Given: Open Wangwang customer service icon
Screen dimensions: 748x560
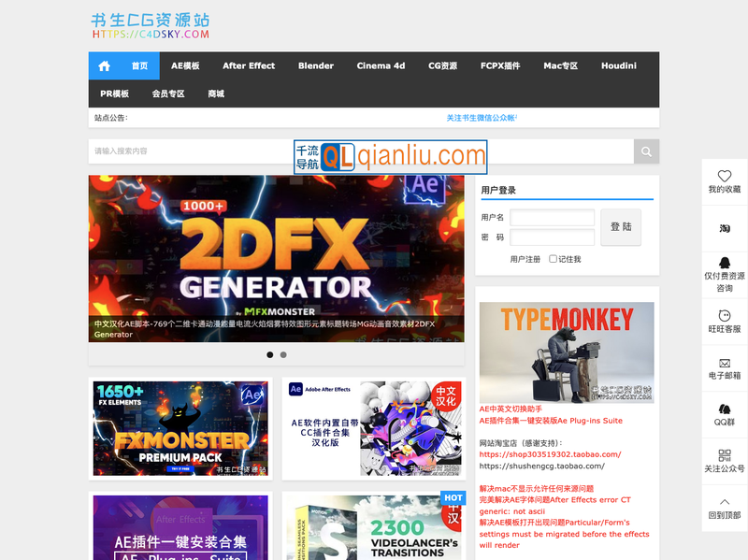Looking at the screenshot, I should (725, 316).
